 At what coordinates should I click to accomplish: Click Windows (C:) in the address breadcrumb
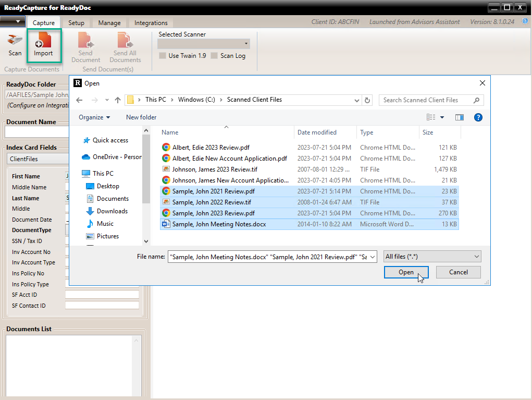[196, 100]
